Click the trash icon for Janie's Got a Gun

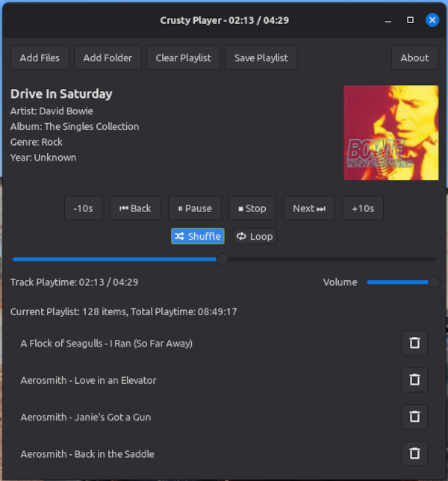tap(414, 417)
